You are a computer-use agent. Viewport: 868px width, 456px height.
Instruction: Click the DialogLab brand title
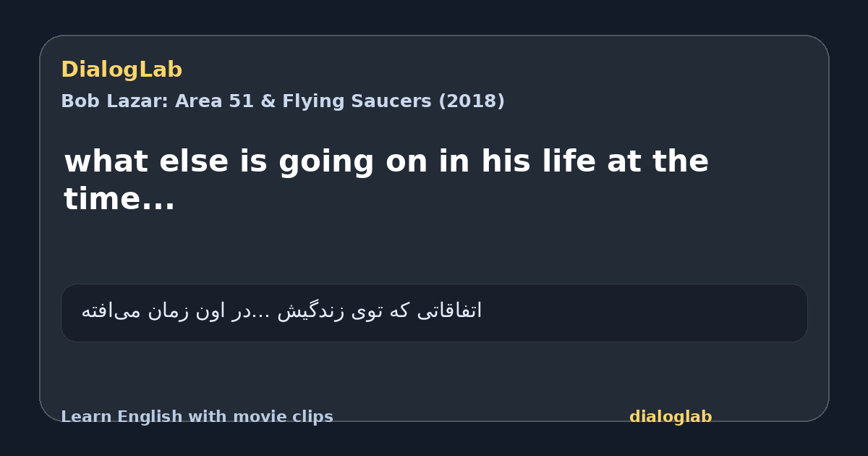click(x=122, y=69)
